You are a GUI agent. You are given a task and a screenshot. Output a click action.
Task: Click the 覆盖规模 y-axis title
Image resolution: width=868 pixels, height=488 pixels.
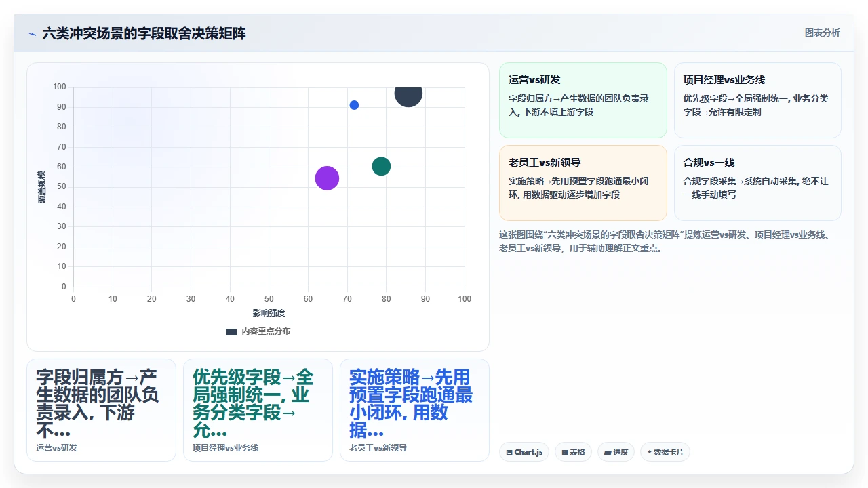coord(41,187)
